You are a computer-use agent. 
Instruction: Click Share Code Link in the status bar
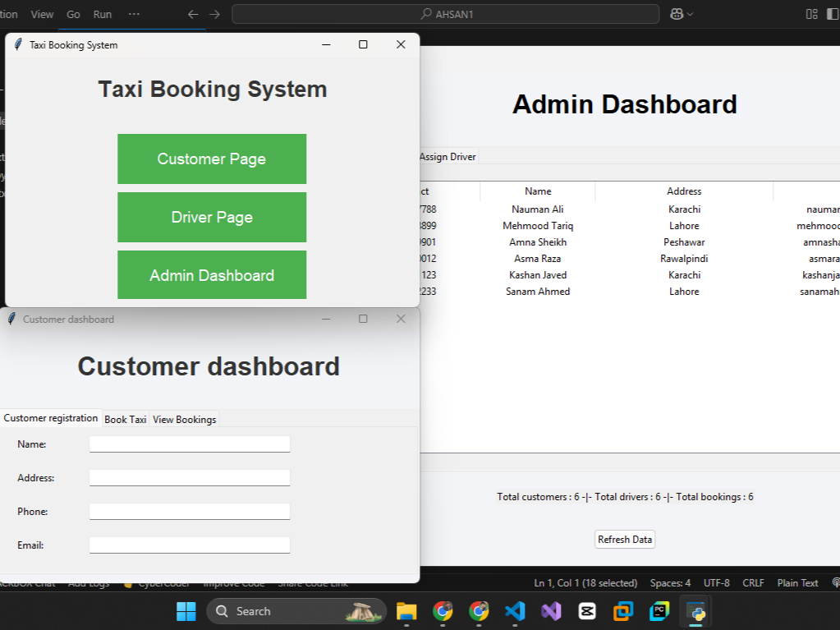314,582
